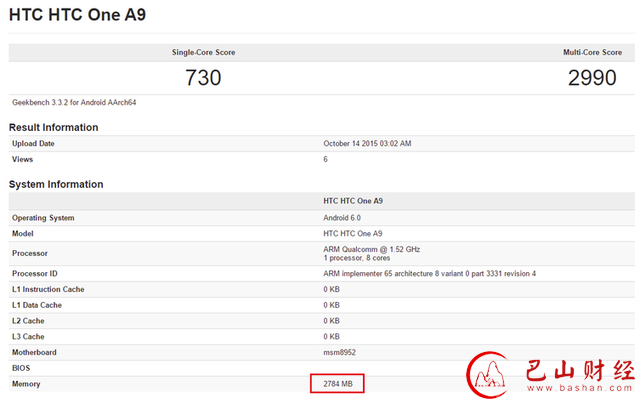This screenshot has width=640, height=404.
Task: Select the single-core score 730
Action: [203, 78]
